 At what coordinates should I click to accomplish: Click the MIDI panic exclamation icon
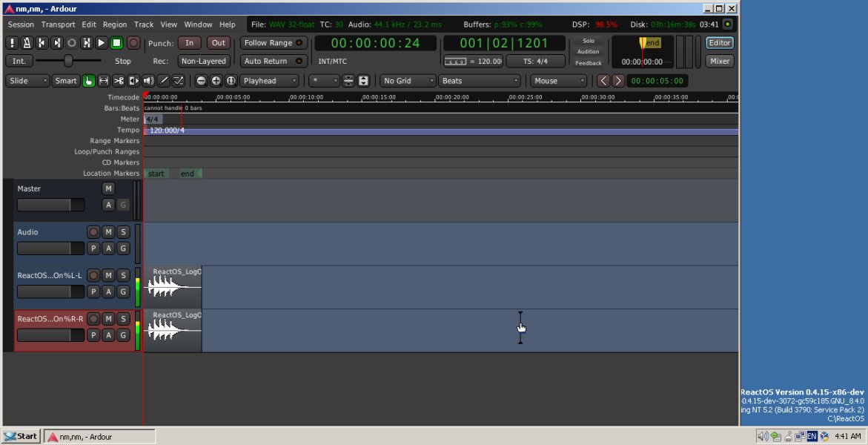pos(12,43)
